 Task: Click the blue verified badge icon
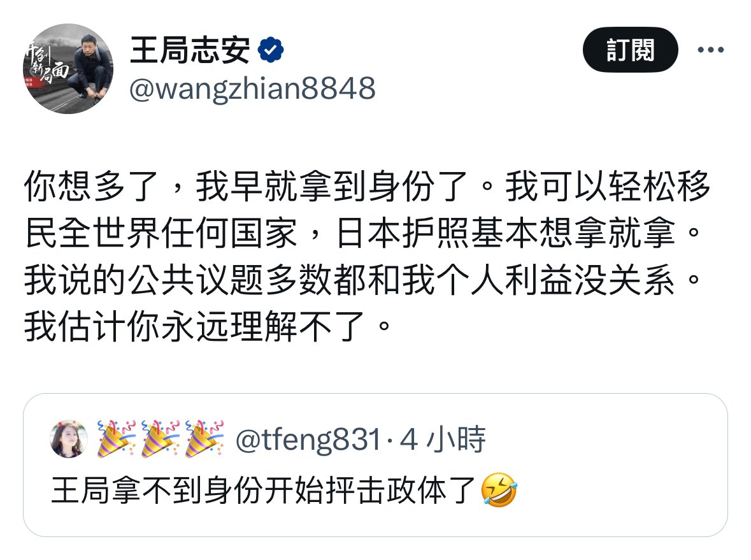(271, 49)
